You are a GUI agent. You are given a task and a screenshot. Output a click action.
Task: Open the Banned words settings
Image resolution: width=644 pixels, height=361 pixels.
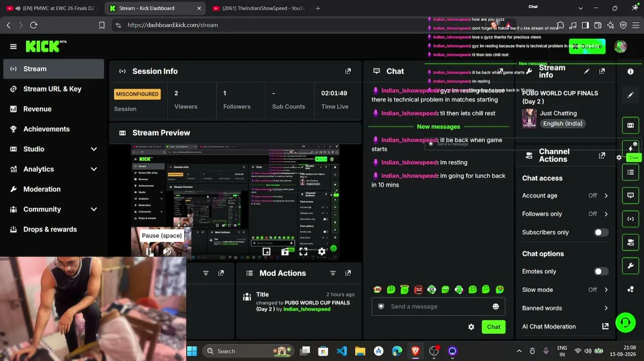565,308
